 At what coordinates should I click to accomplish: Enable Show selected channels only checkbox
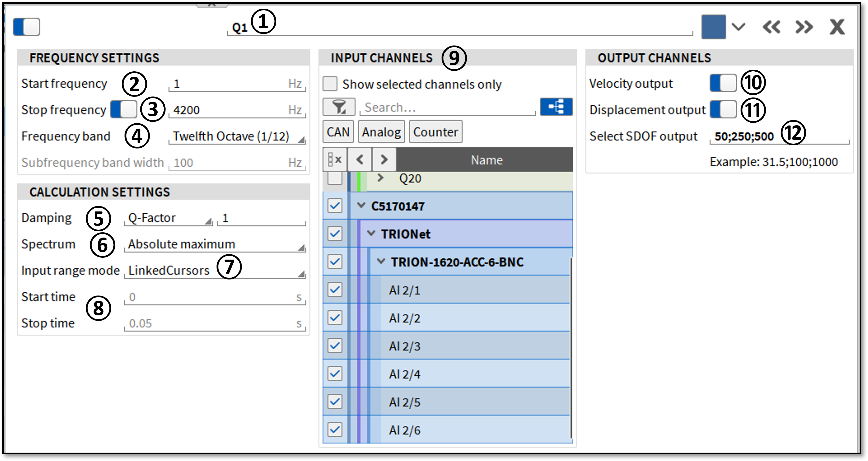(330, 84)
